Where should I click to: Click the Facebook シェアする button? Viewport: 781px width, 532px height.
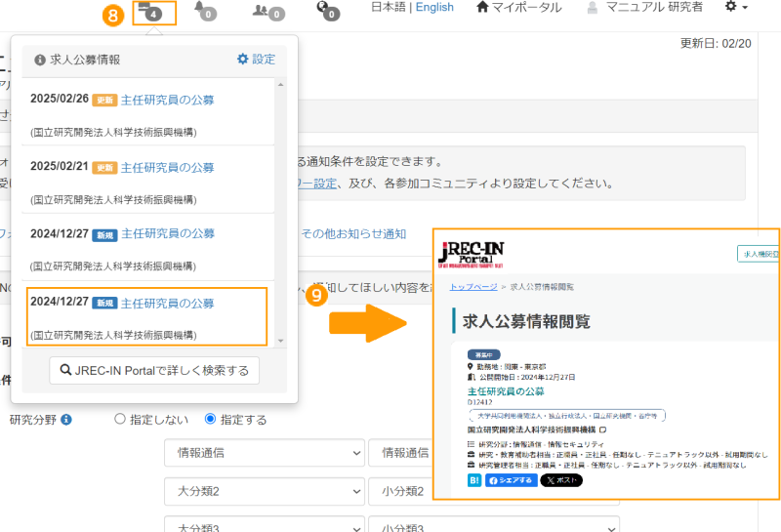(x=511, y=480)
